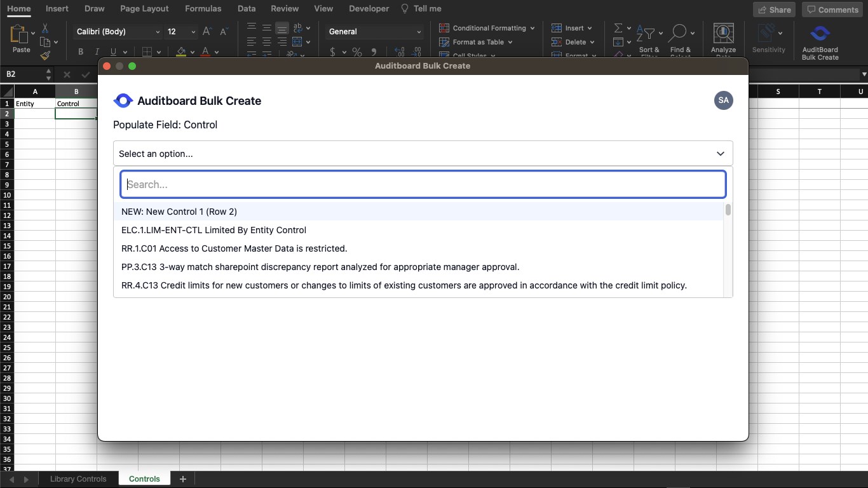Click the Copy icon in the ribbon
The height and width of the screenshot is (488, 868).
[x=45, y=42]
